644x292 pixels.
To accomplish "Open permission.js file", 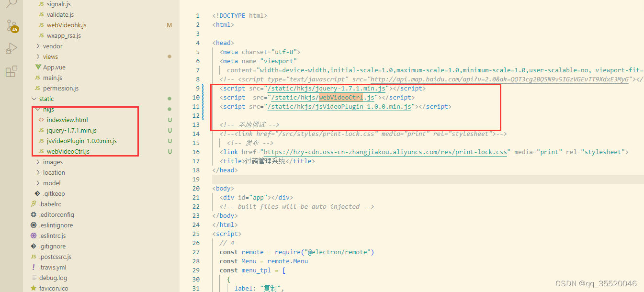I will [61, 88].
